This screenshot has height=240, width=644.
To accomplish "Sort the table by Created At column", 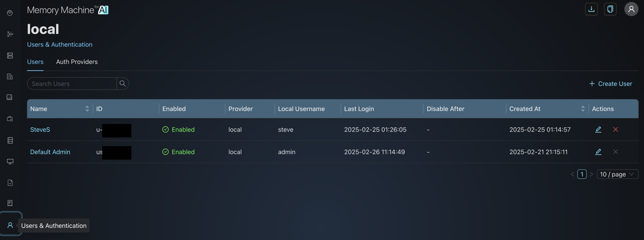I will (583, 109).
